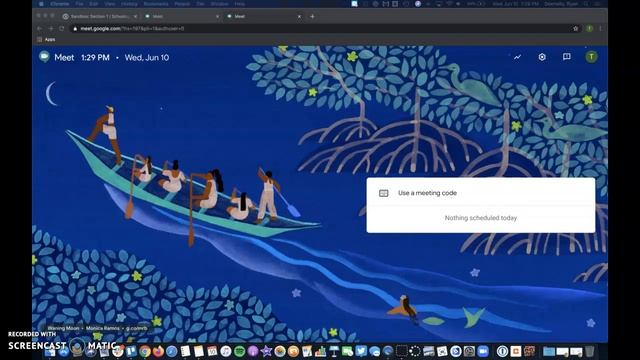640x360 pixels.
Task: Switch to the Sandbox Section Schoology tab
Action: [x=99, y=16]
